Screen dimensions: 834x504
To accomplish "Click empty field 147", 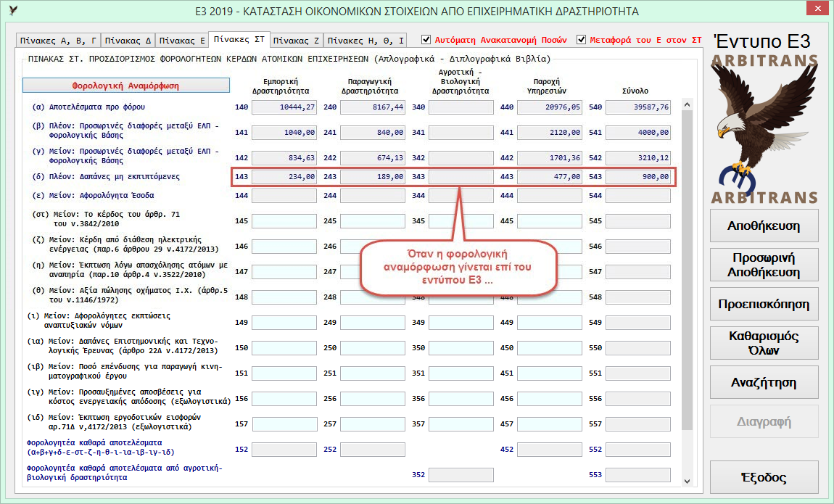I will (284, 272).
